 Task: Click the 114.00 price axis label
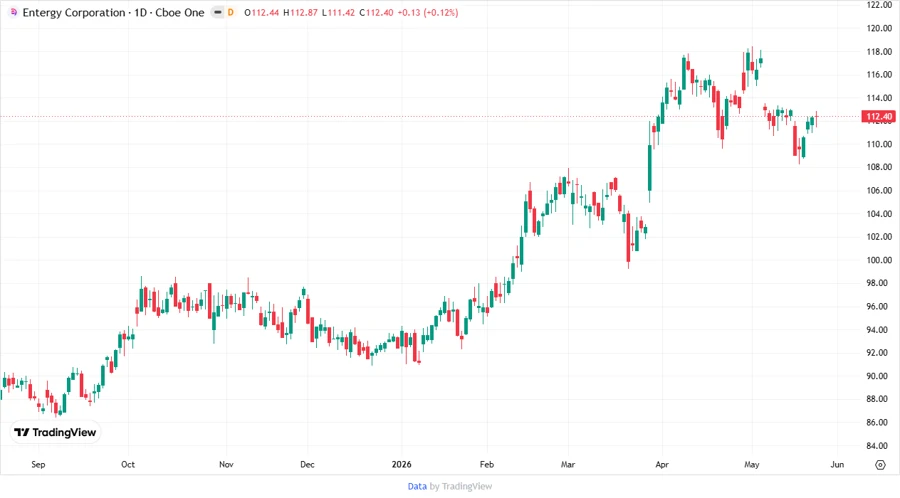879,98
